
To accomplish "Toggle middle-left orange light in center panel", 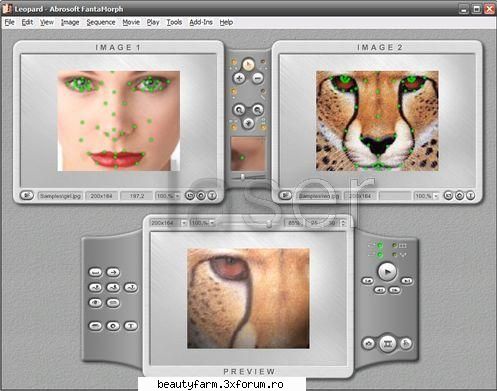I will (x=234, y=91).
